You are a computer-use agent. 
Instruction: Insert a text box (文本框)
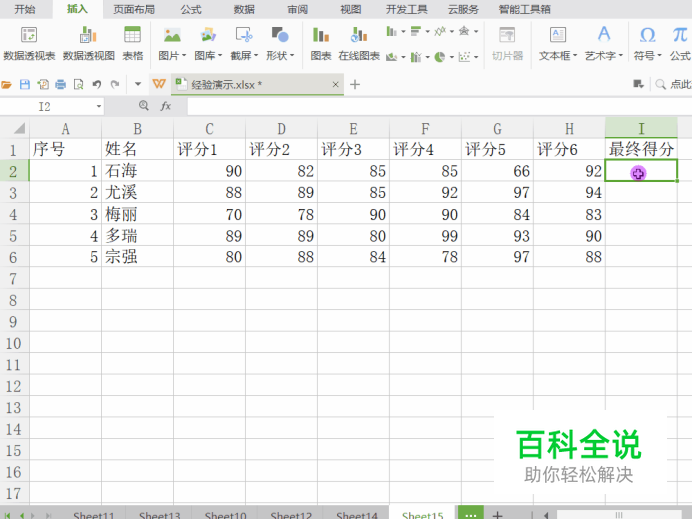557,44
